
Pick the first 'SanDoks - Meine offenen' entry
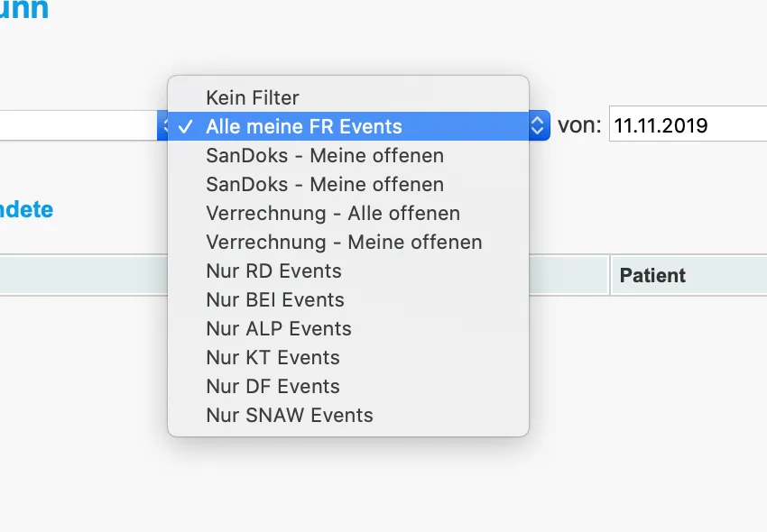coord(324,155)
